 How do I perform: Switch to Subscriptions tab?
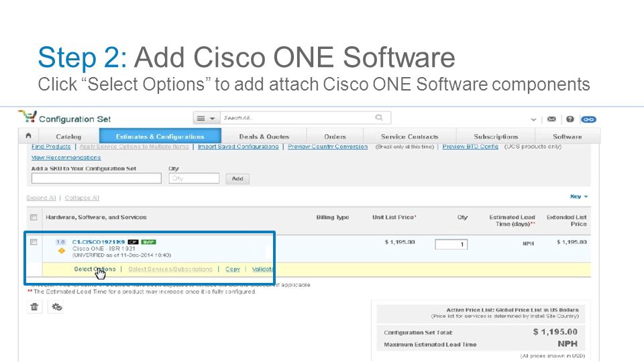coord(496,137)
